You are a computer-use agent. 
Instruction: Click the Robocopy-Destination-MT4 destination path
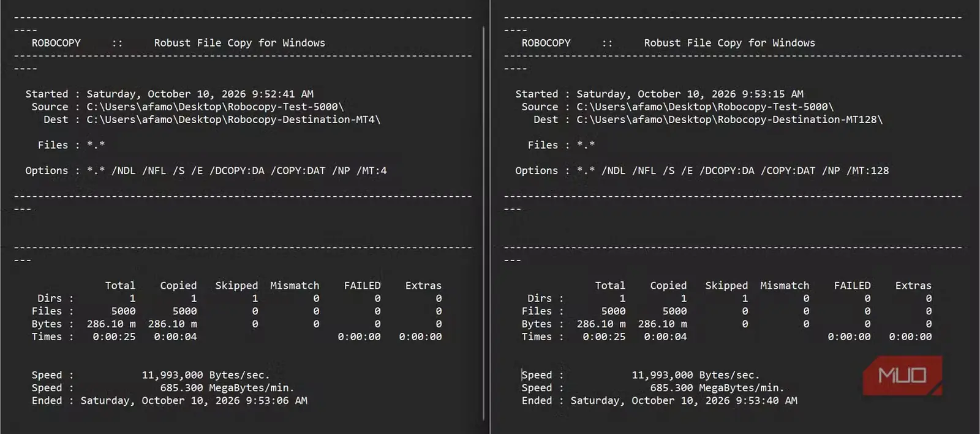click(233, 120)
